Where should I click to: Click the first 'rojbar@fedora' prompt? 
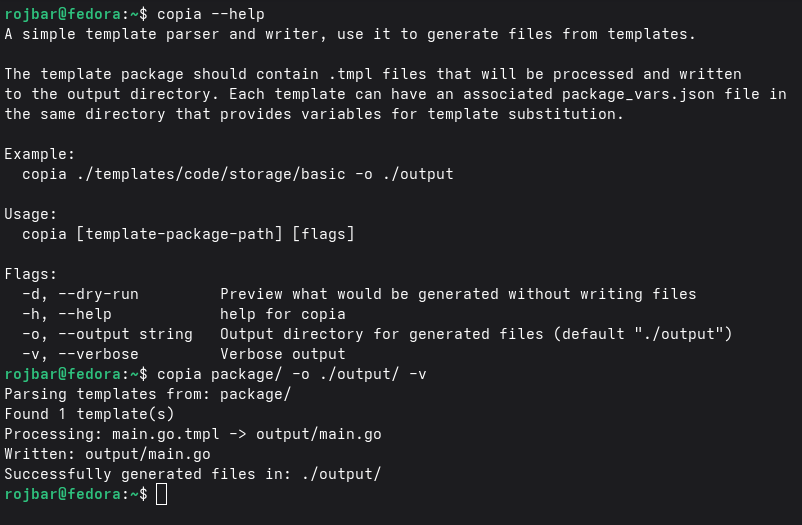[62, 14]
